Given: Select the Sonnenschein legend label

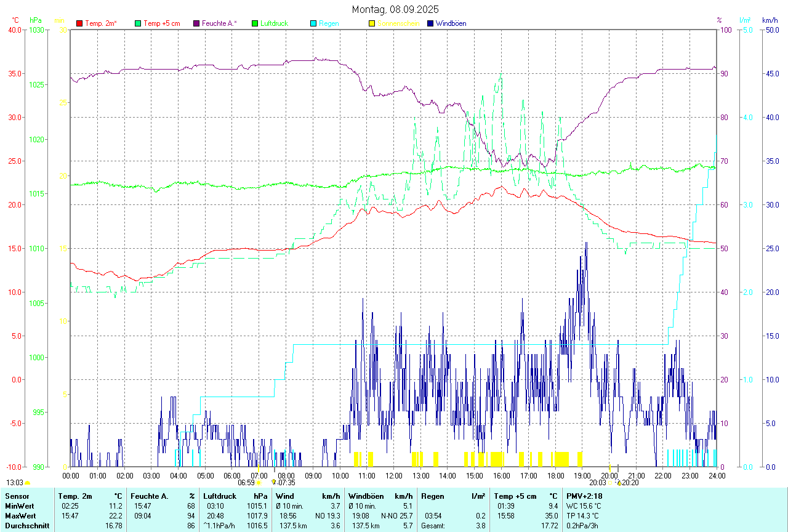Looking at the screenshot, I should [x=398, y=23].
